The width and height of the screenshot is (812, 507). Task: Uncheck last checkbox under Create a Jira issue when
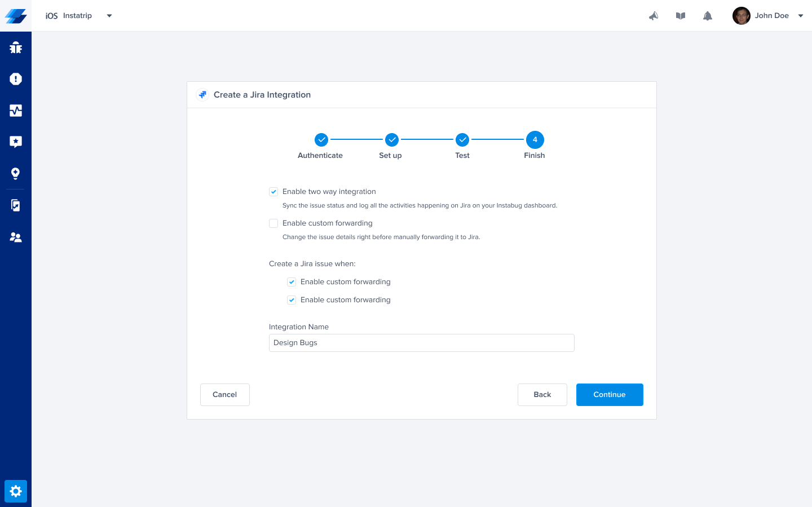[x=292, y=300]
